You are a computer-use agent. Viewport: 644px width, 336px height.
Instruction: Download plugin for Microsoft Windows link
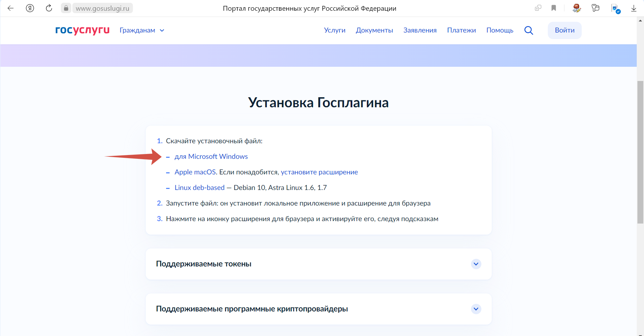click(x=211, y=157)
